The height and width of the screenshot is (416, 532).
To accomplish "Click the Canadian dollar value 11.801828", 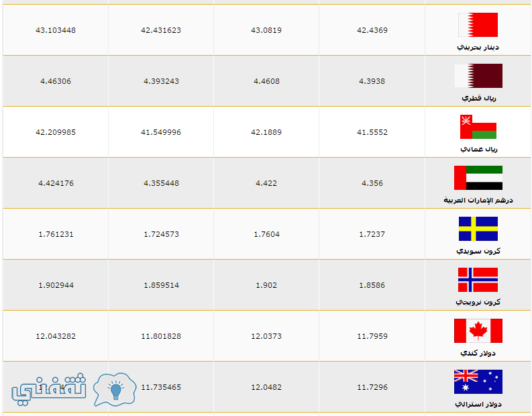I will [161, 336].
